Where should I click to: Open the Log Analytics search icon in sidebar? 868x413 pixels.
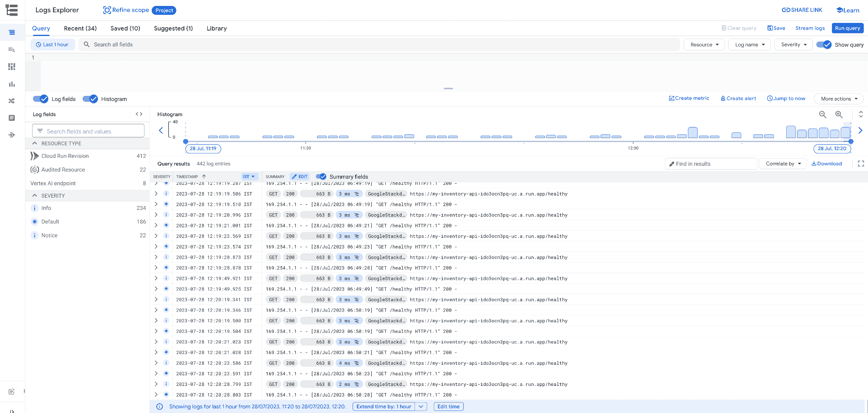pos(11,50)
